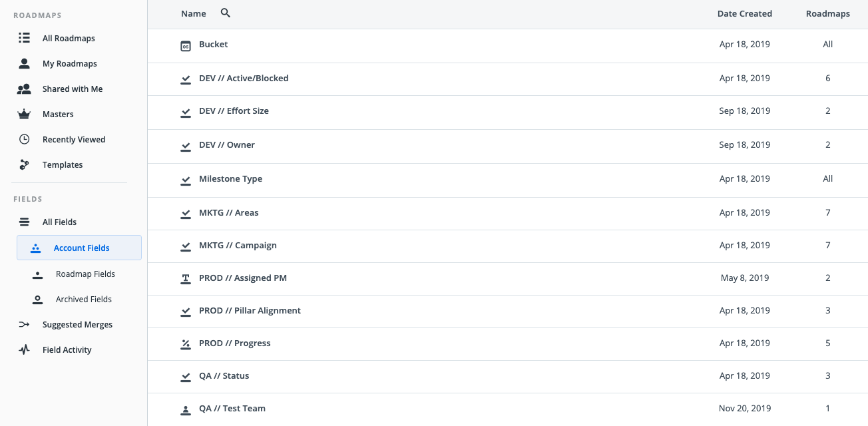Click the DEV // Effort Size field icon
This screenshot has width=868, height=426.
click(x=186, y=112)
